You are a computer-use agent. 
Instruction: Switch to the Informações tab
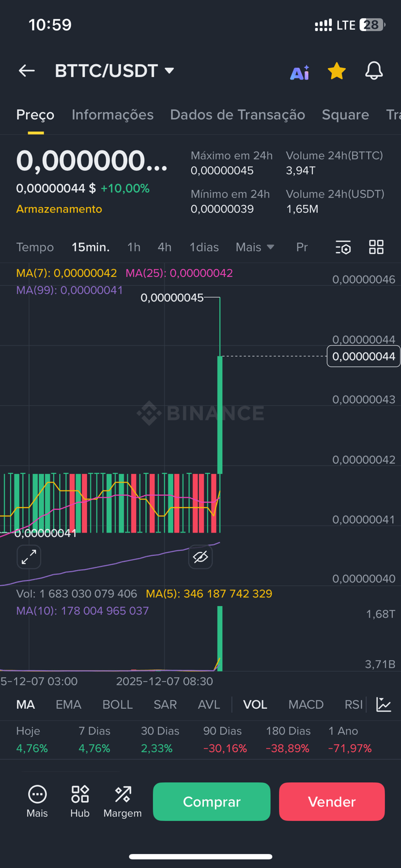[x=112, y=115]
